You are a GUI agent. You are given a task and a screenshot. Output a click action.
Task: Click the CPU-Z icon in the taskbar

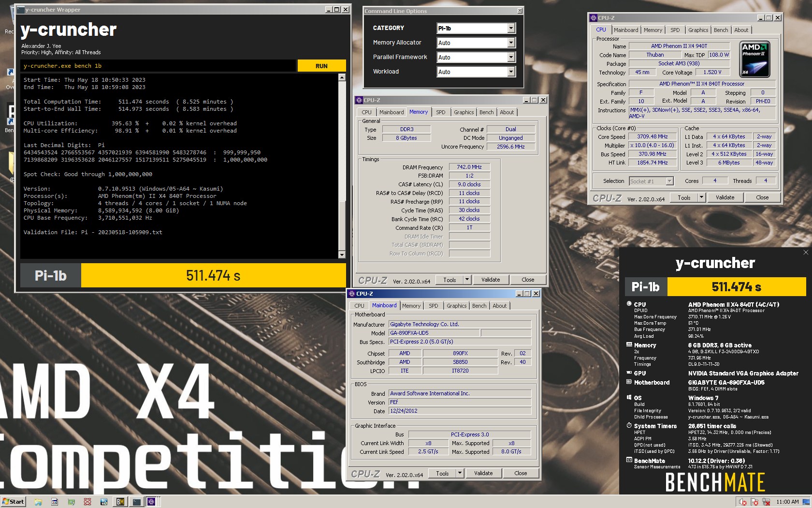coord(151,502)
